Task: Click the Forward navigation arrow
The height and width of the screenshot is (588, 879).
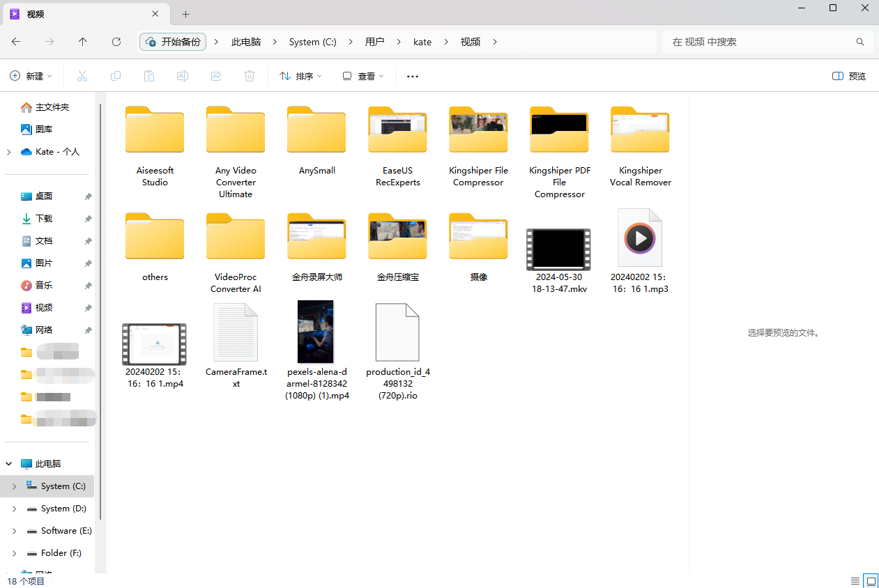Action: [x=49, y=42]
